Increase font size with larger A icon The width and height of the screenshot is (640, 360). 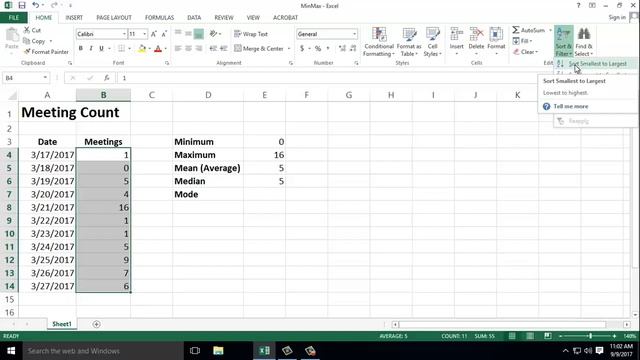point(153,34)
